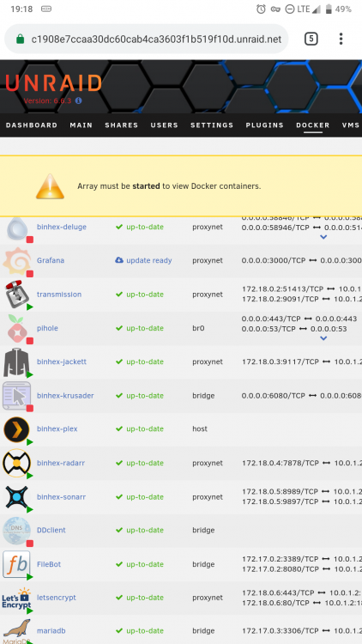The height and width of the screenshot is (644, 362).
Task: Click the Grafana update ready cloud icon
Action: tap(119, 260)
